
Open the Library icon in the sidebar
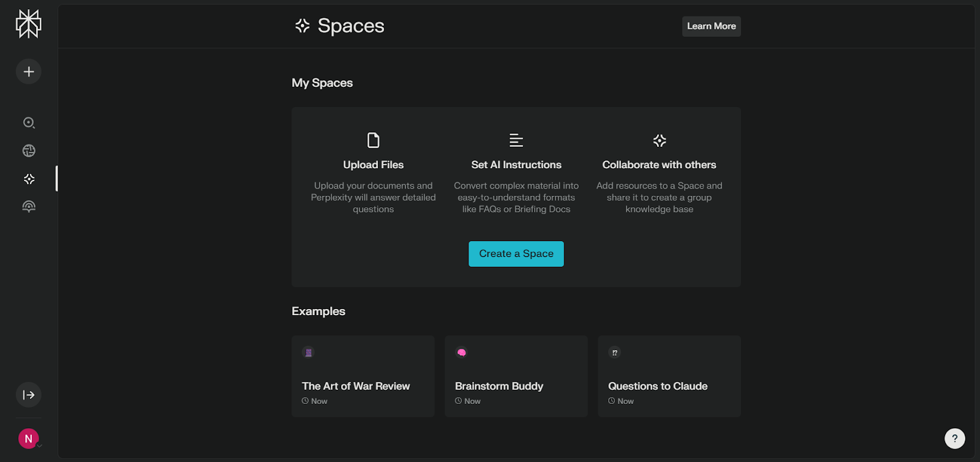coord(29,207)
